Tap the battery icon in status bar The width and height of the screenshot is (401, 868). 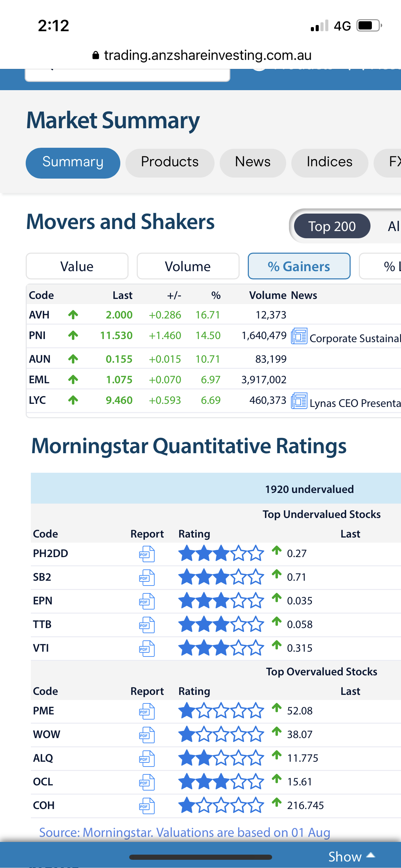(x=369, y=26)
